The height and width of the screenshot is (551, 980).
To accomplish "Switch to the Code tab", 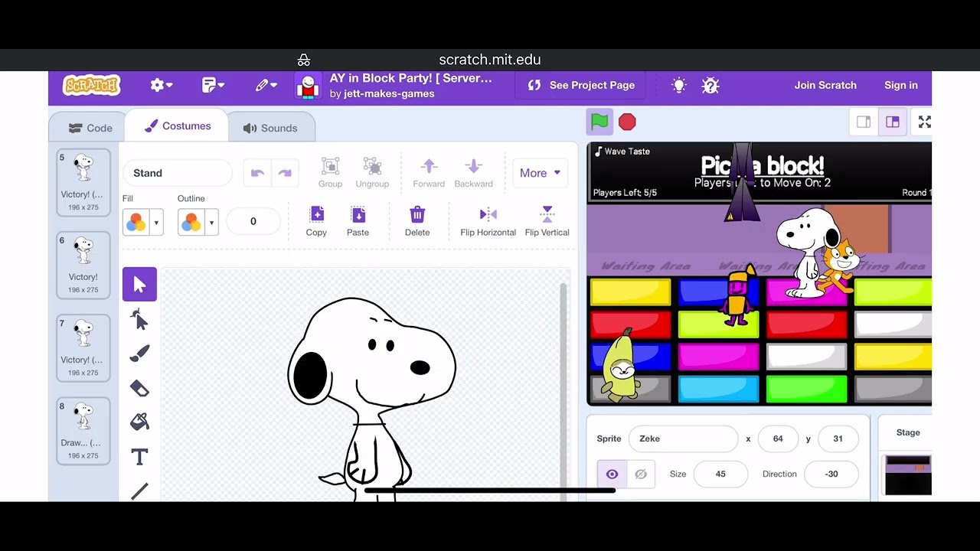I will (x=90, y=128).
